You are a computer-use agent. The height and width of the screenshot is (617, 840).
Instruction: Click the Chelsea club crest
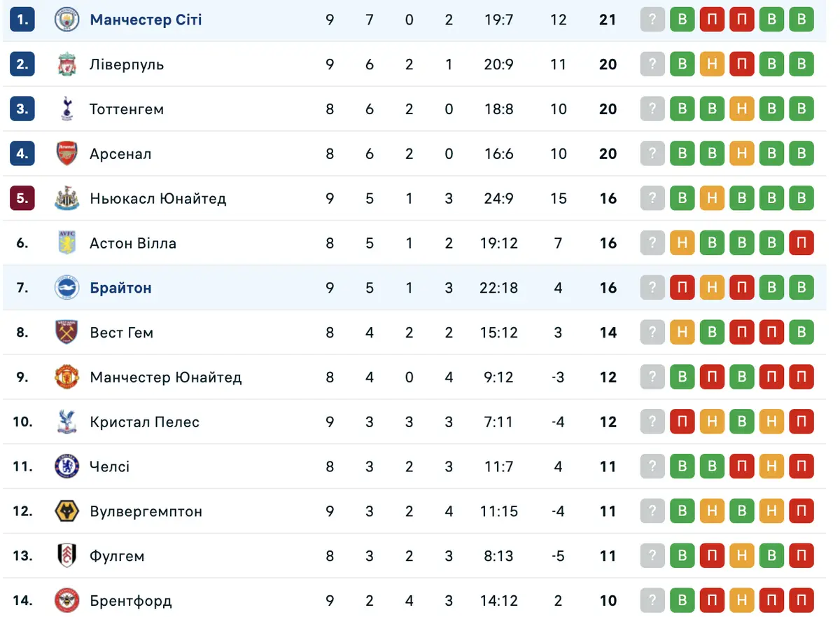[67, 466]
